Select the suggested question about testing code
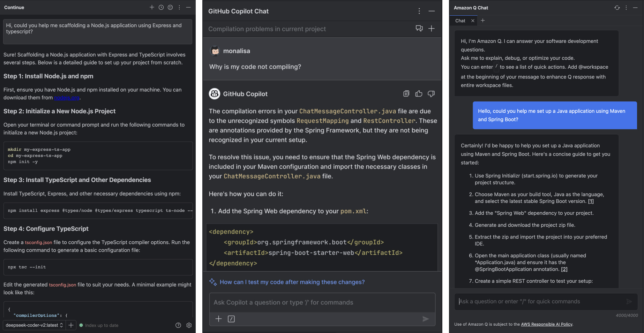644x333 pixels. [292, 282]
